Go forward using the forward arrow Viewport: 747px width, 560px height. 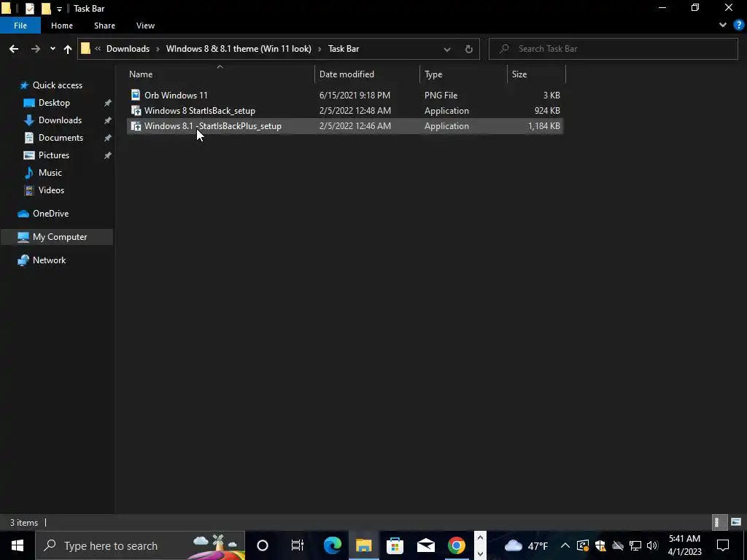pos(35,49)
